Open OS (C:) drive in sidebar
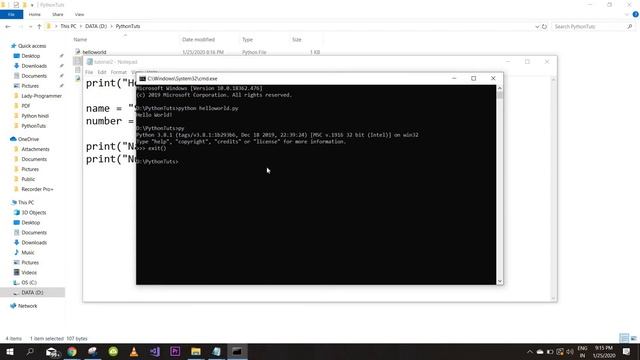The width and height of the screenshot is (640, 360). [x=29, y=282]
